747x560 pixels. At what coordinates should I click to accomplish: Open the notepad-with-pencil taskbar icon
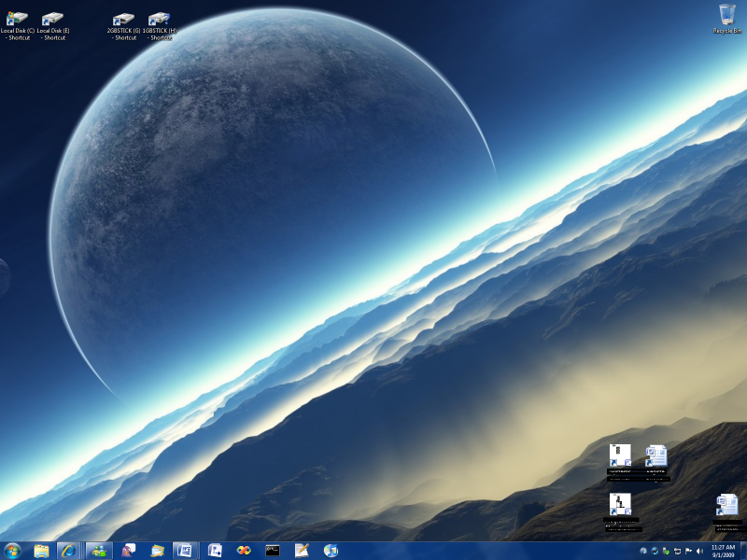302,551
